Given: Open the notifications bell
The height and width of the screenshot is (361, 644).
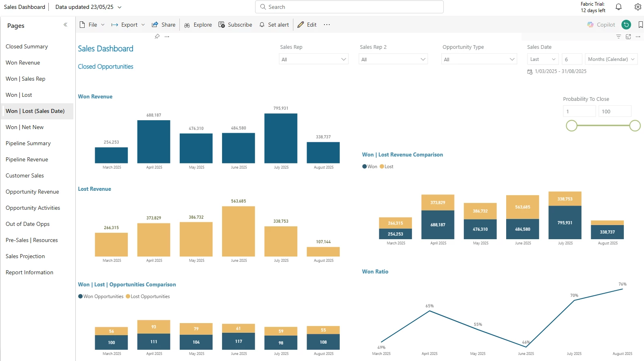Looking at the screenshot, I should click(619, 7).
